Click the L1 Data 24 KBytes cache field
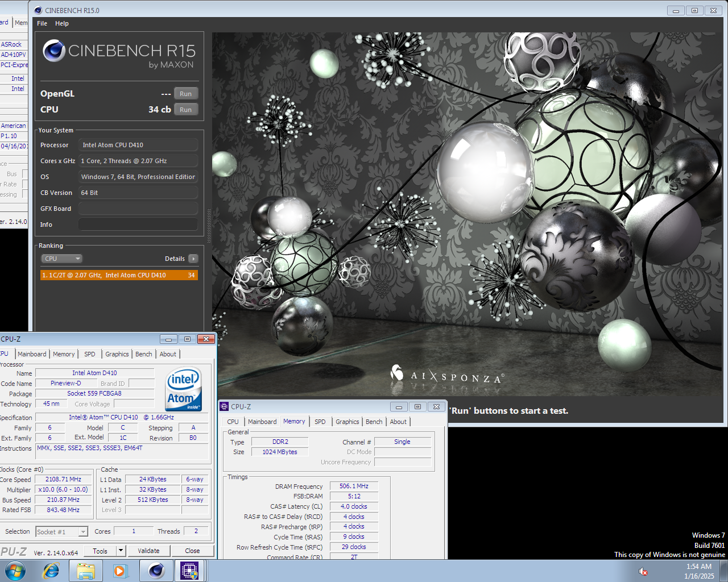 [x=152, y=480]
